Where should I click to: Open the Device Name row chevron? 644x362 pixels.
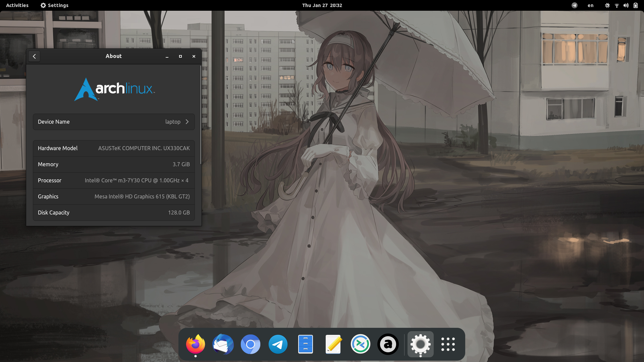click(187, 122)
